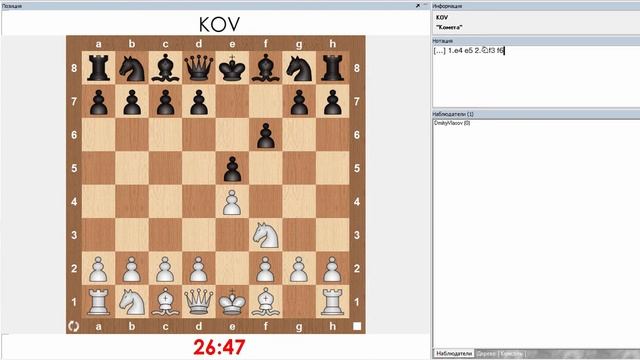Viewport: 640px width, 360px height.
Task: Select the white pawn on a2
Action: [x=98, y=269]
